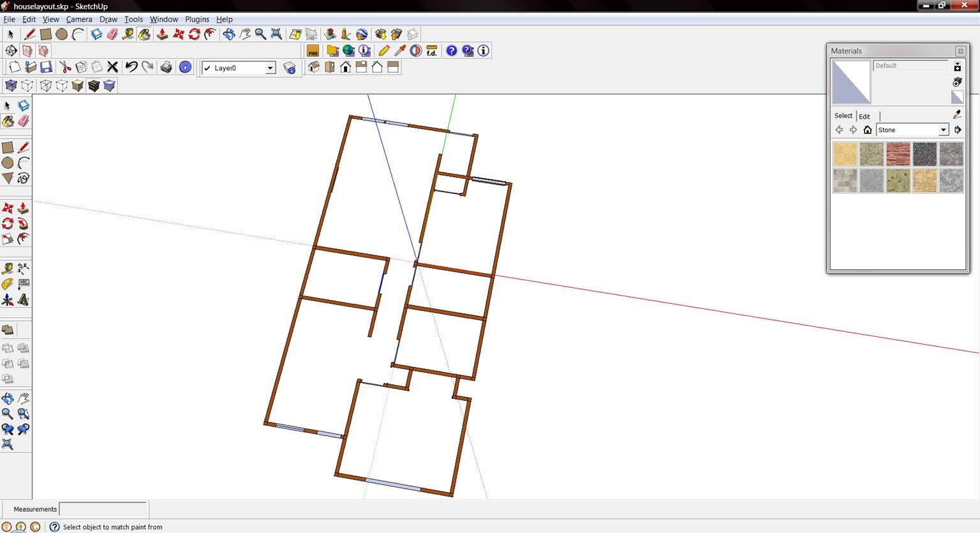Select the 3D Text tool
This screenshot has width=980, height=533.
pyautogui.click(x=24, y=299)
